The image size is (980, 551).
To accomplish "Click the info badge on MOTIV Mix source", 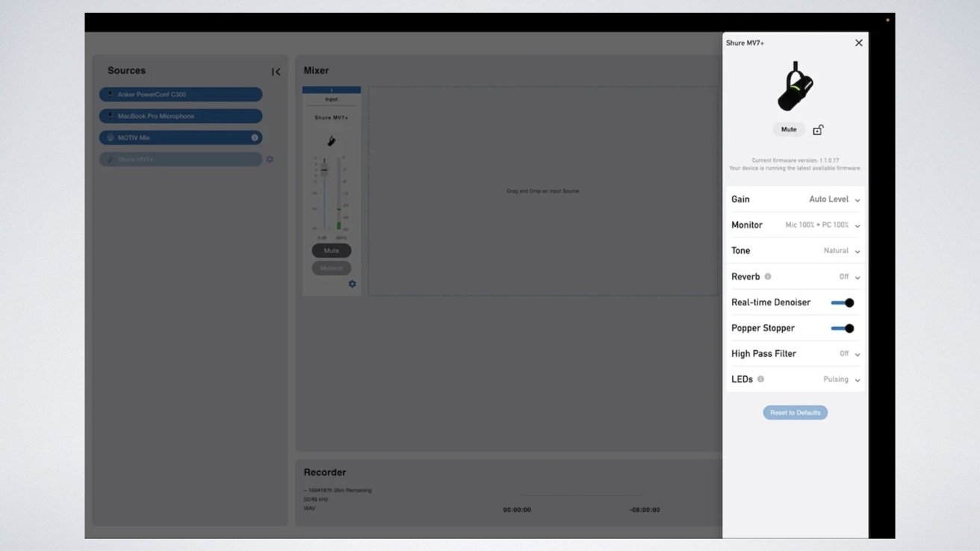I will (255, 138).
